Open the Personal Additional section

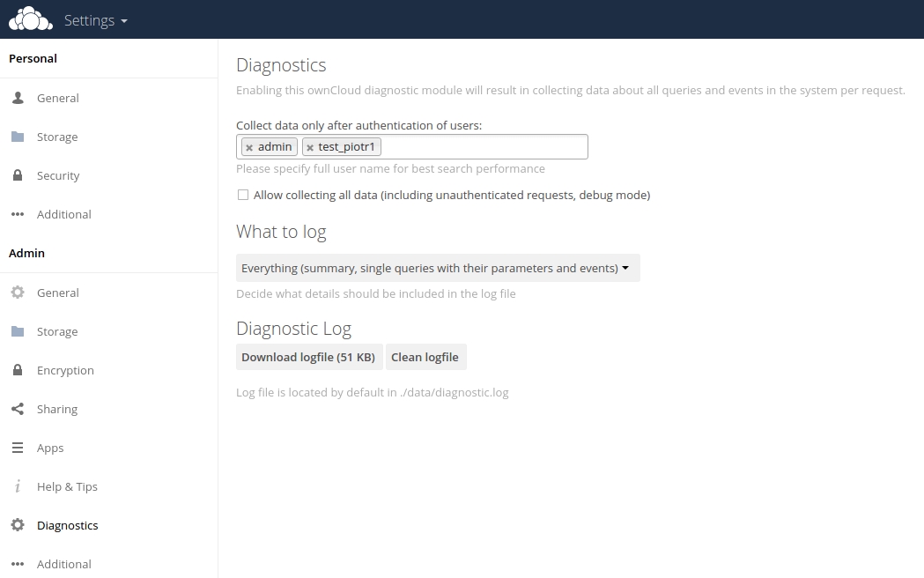pyautogui.click(x=63, y=214)
